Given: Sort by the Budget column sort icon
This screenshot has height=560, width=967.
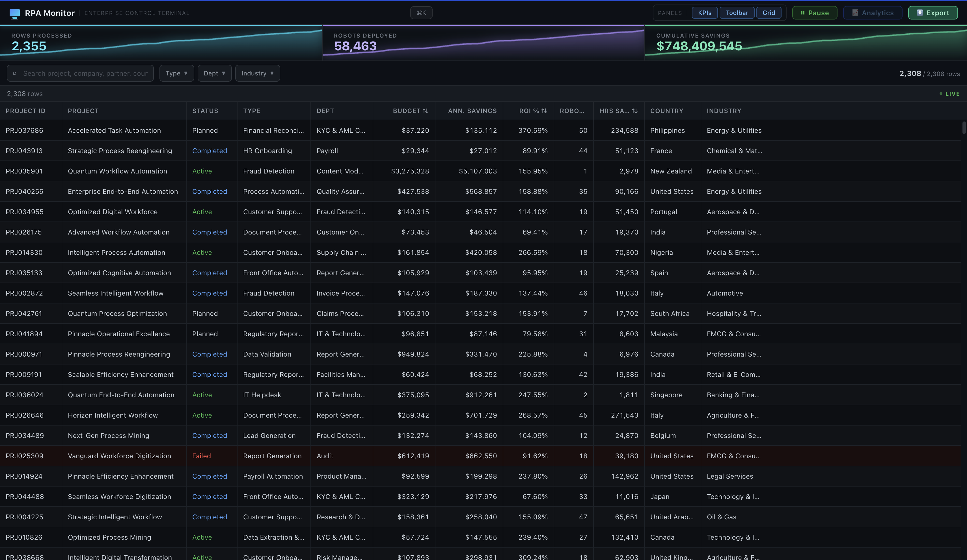Looking at the screenshot, I should click(425, 111).
